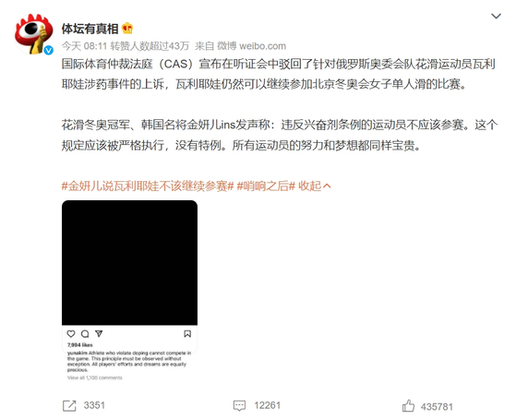Screen dimensions: 516x420
Task: Open the 体坛有真相 profile avatar
Action: point(33,33)
